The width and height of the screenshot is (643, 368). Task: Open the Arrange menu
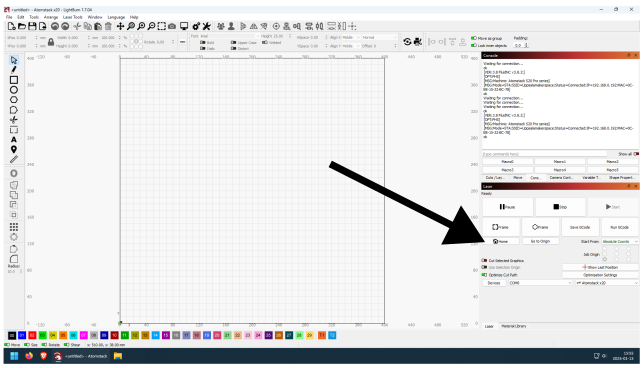(x=51, y=17)
